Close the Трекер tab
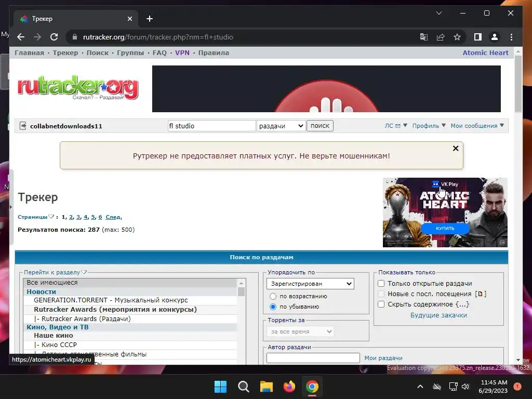 (x=129, y=19)
